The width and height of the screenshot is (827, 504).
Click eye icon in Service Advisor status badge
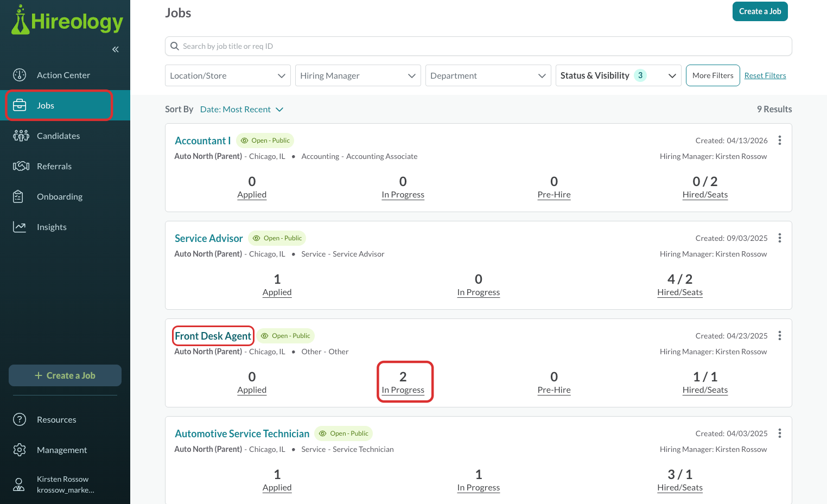coord(257,238)
